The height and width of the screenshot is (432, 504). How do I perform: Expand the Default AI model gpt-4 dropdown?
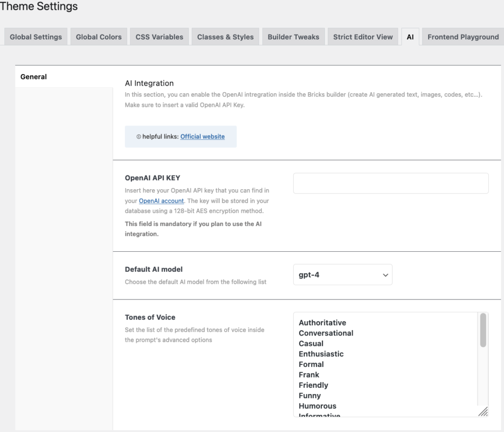(x=343, y=275)
